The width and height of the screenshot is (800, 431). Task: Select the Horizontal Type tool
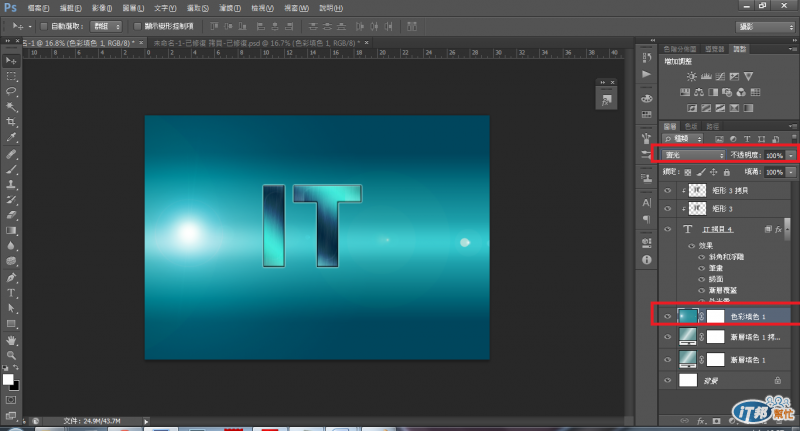pyautogui.click(x=11, y=293)
